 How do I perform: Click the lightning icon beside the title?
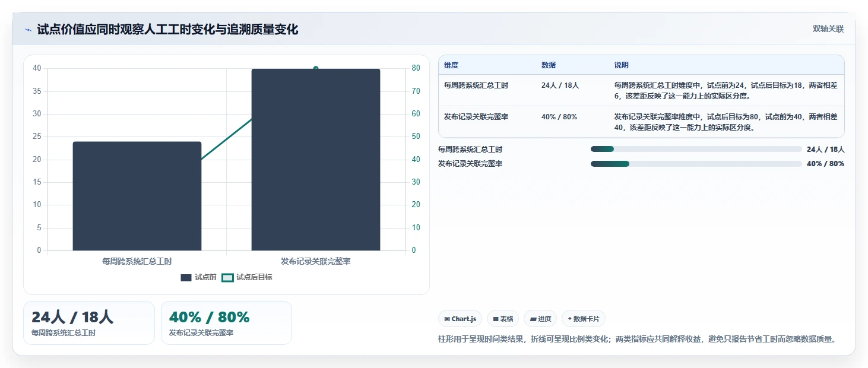pyautogui.click(x=28, y=30)
